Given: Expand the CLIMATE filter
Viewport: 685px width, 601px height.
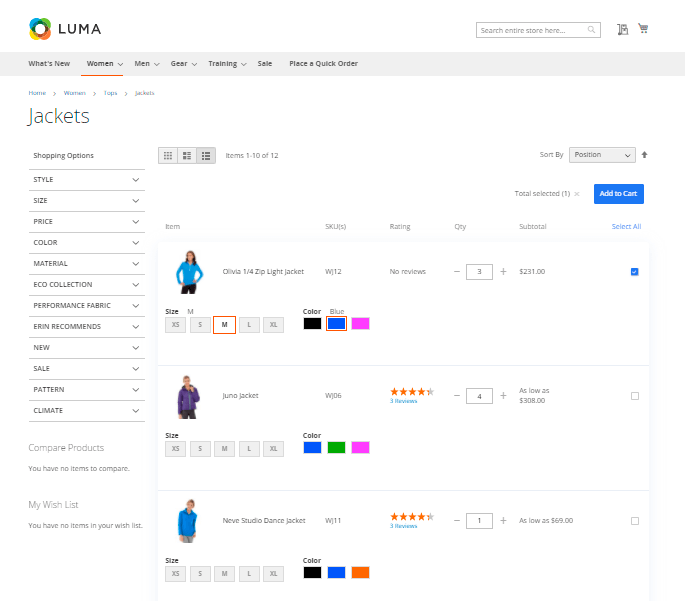Looking at the screenshot, I should tap(86, 411).
